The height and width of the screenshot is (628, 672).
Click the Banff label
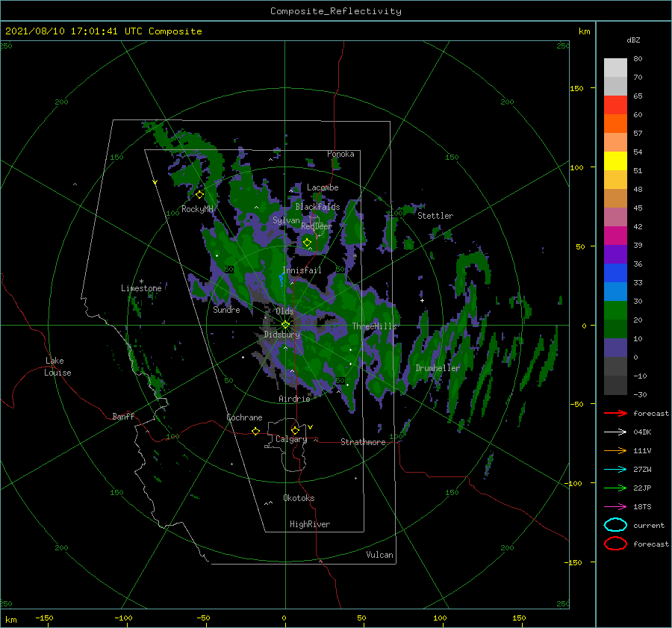click(x=123, y=416)
